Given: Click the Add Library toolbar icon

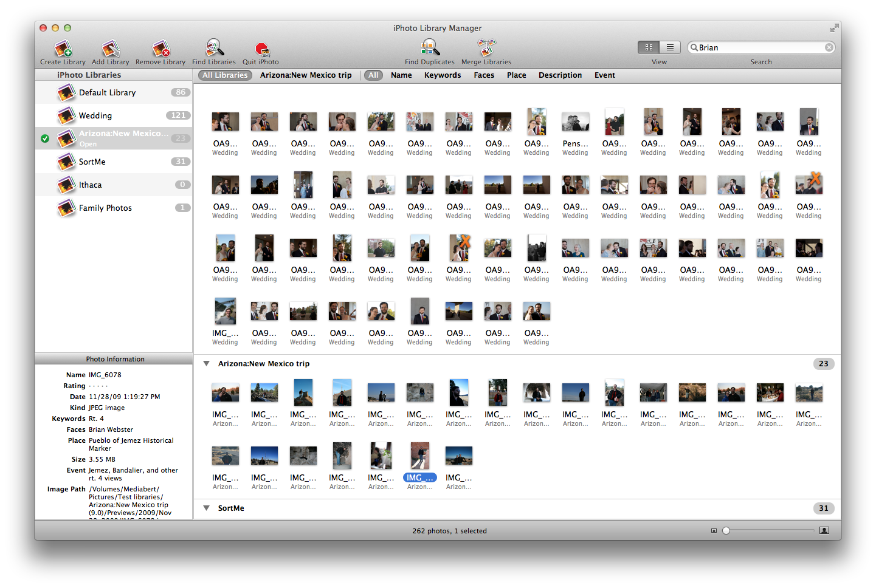Looking at the screenshot, I should tap(110, 49).
